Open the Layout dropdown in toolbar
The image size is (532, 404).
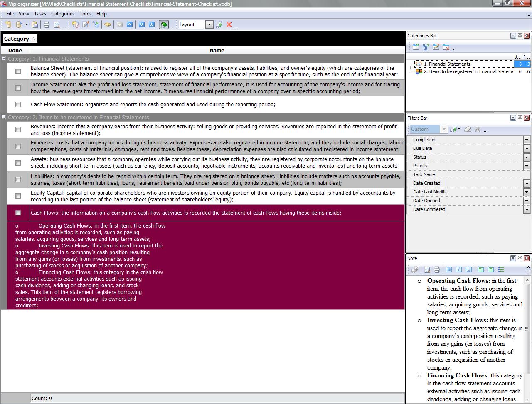(x=209, y=25)
